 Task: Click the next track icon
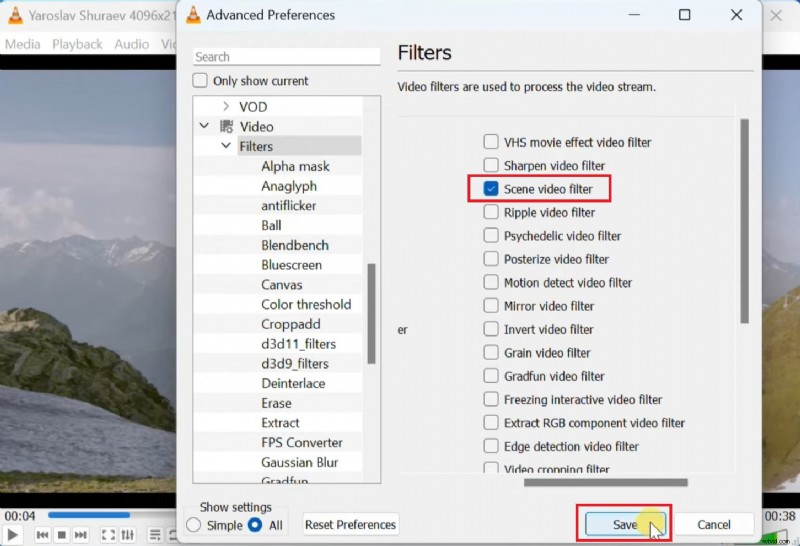coord(80,535)
